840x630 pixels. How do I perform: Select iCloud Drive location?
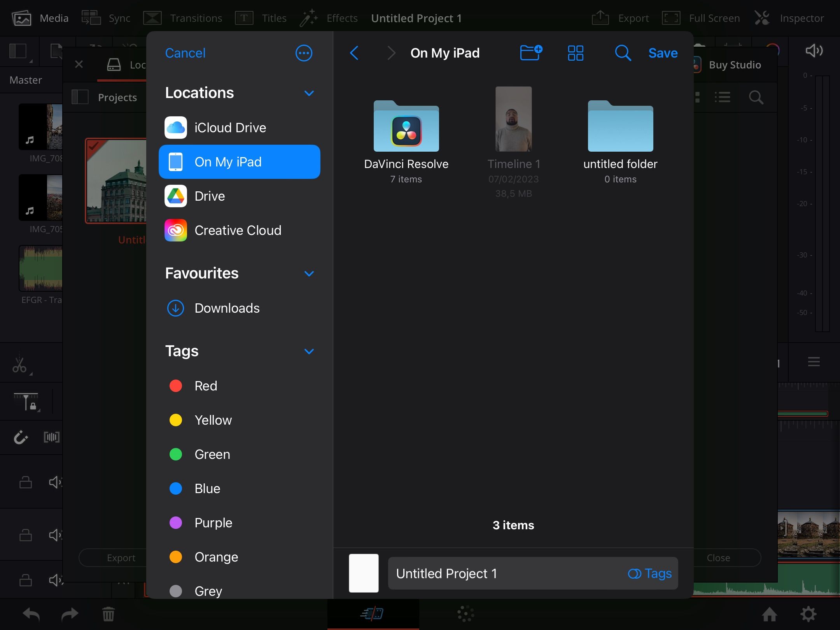[x=229, y=128]
